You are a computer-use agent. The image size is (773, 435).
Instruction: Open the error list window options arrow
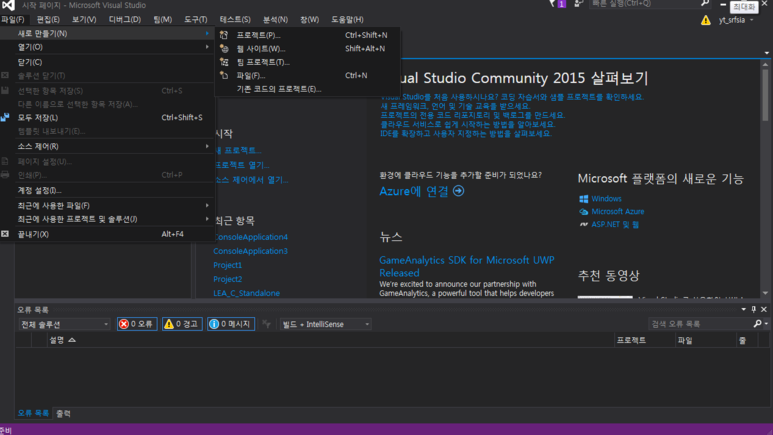(743, 309)
